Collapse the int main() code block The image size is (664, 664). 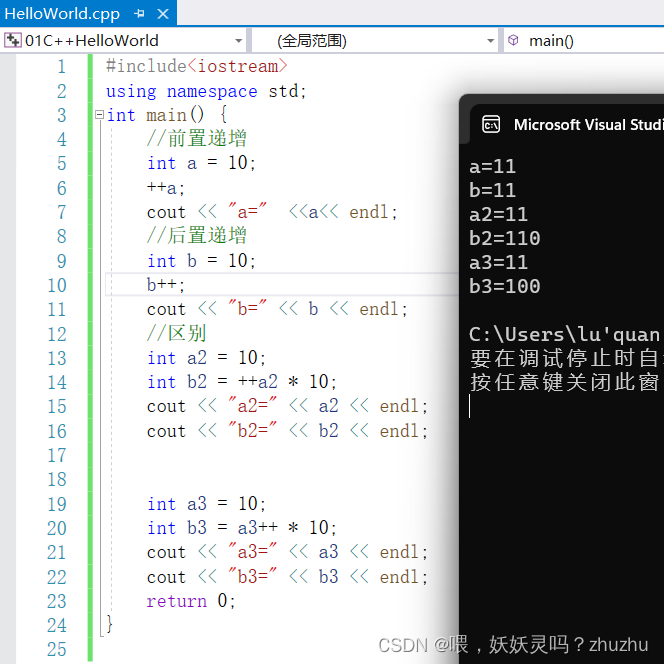(x=99, y=115)
